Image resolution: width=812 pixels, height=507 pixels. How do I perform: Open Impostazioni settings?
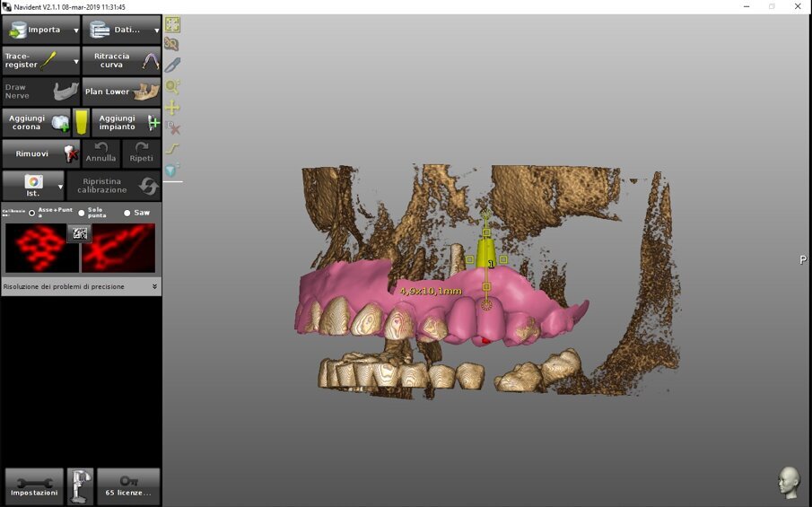[x=34, y=486]
